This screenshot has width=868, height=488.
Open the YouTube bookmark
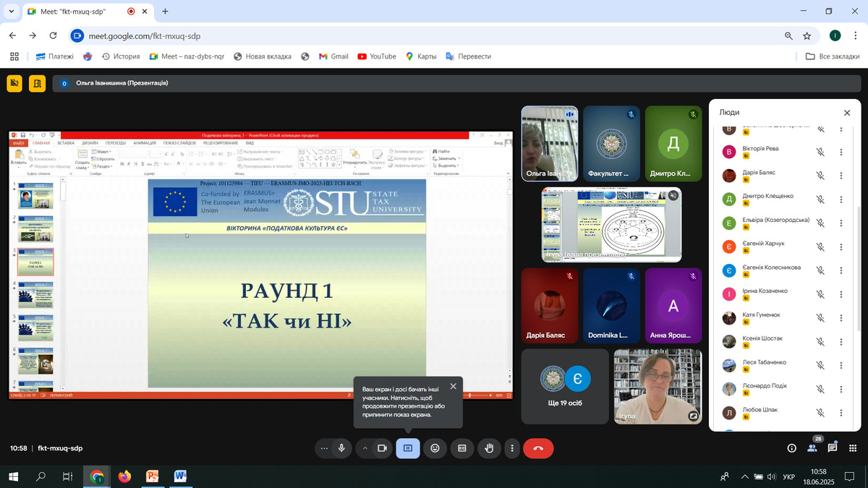[376, 56]
